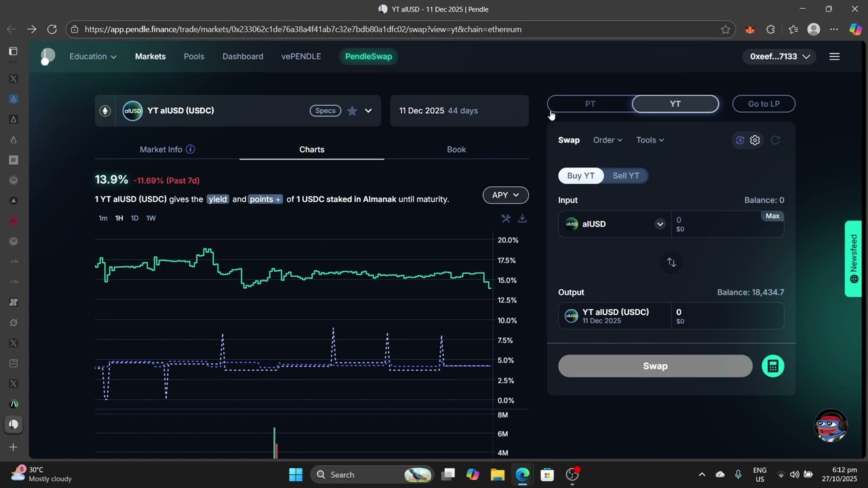Open Windows Start menu
The width and height of the screenshot is (868, 488).
(296, 474)
